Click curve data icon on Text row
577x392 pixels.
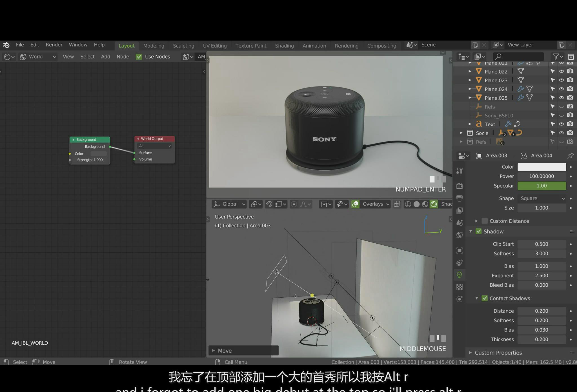pyautogui.click(x=517, y=124)
